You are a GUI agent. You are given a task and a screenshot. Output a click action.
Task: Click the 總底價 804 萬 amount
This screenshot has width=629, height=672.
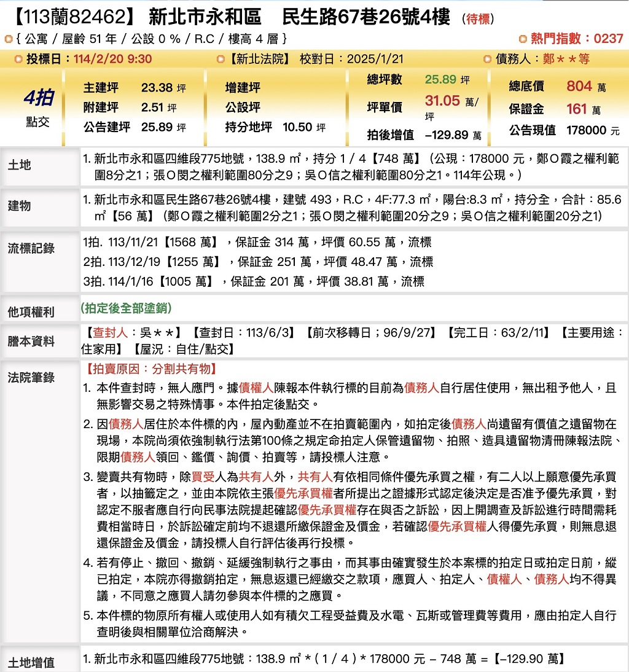(579, 87)
